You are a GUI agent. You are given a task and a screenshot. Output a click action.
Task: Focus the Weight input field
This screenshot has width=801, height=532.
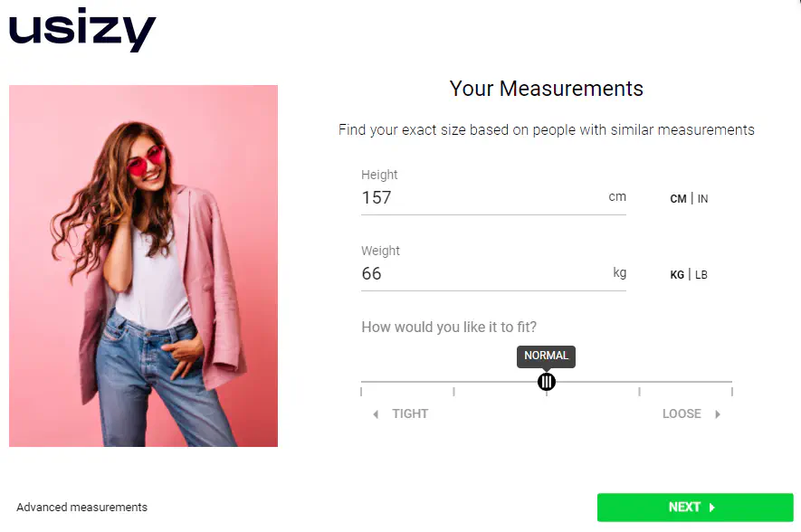click(x=480, y=273)
